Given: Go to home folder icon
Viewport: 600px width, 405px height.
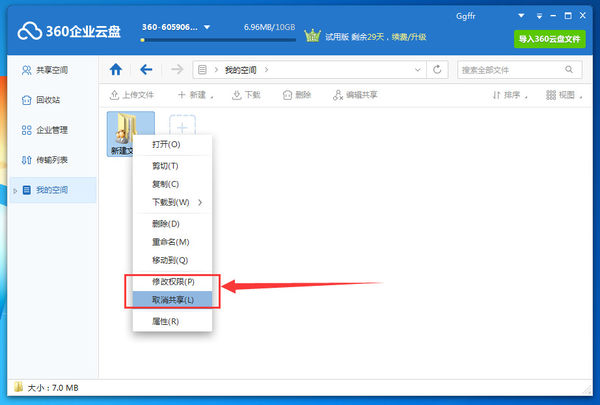Looking at the screenshot, I should point(116,70).
